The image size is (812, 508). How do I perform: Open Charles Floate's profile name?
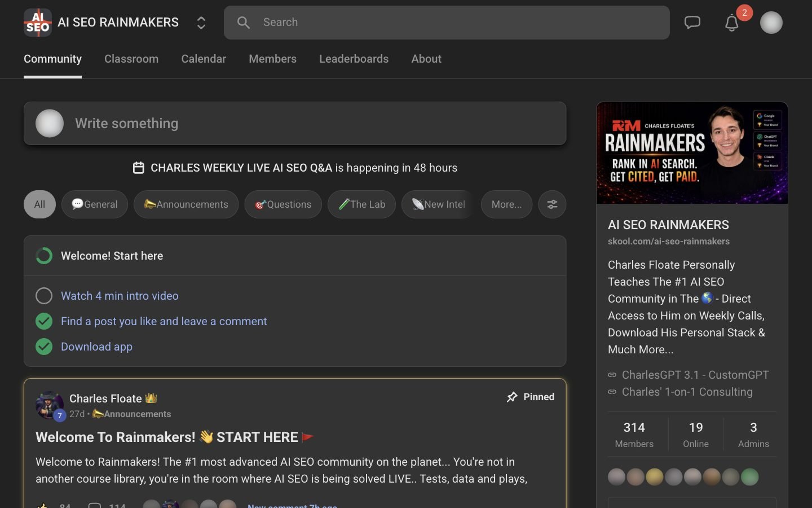[x=105, y=398]
